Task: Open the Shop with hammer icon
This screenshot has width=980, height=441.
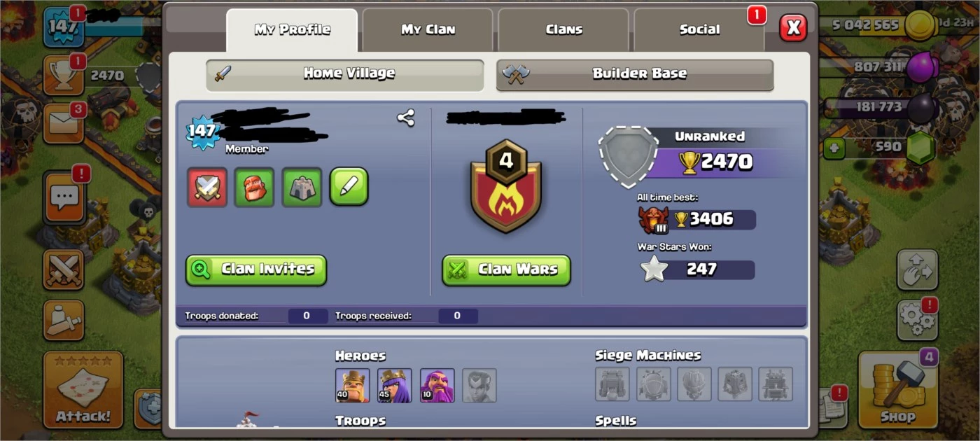Action: click(897, 390)
